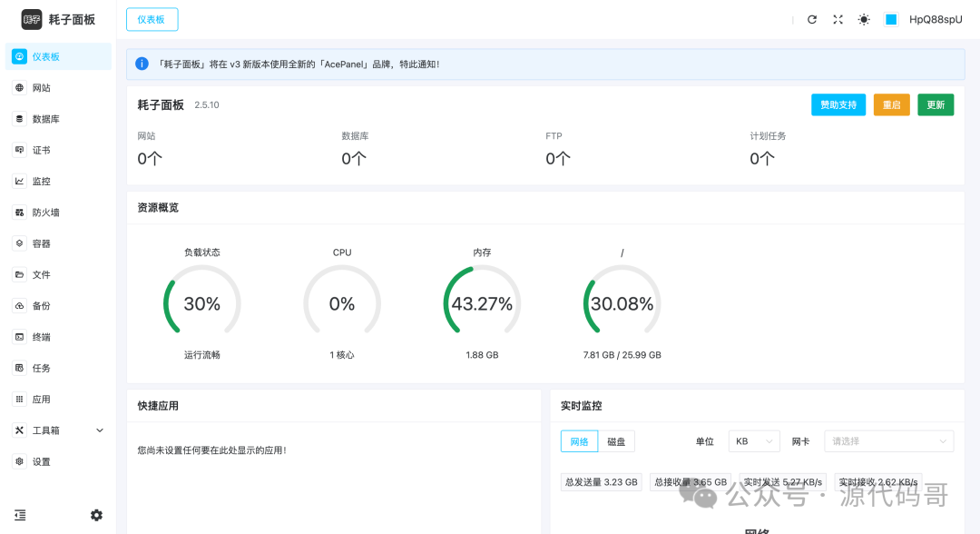This screenshot has height=534, width=980.
Task: Open the 文件 folder icon in sidebar
Action: point(19,274)
